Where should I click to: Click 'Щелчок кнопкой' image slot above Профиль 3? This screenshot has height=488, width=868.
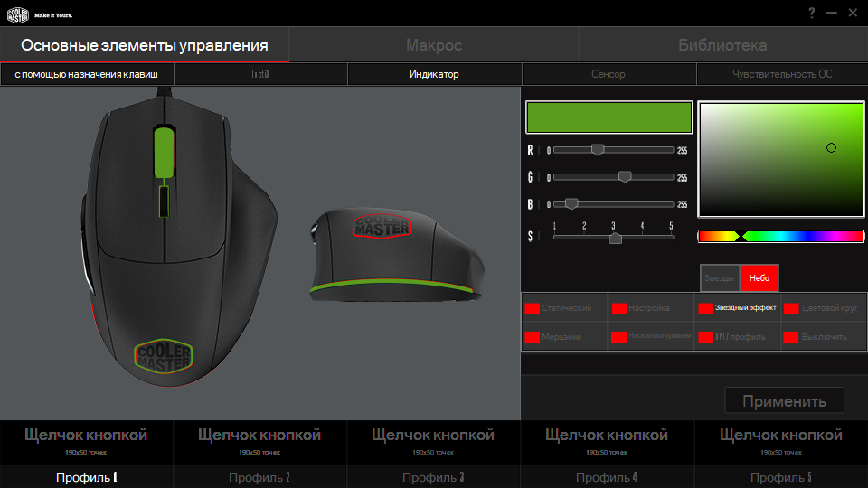[433, 442]
